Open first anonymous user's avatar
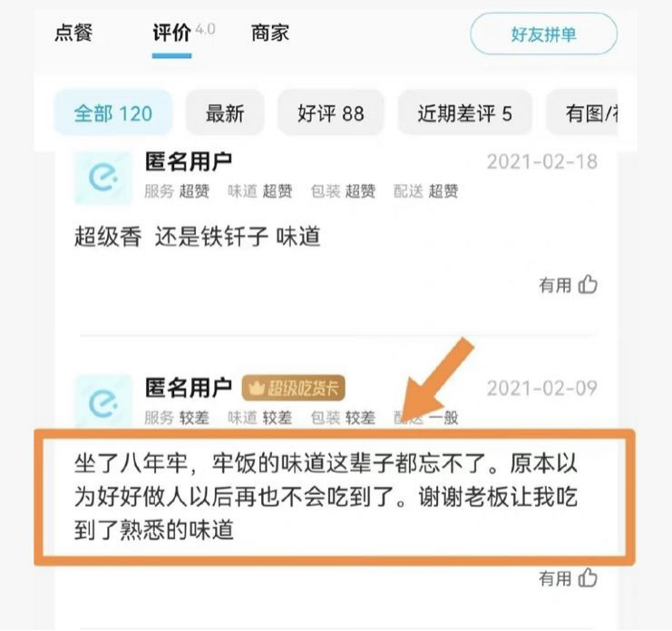This screenshot has height=631, width=672. [x=103, y=178]
